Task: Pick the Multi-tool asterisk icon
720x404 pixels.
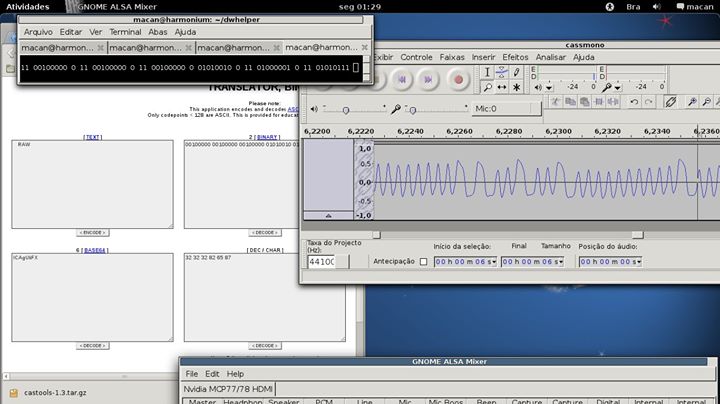Action: [x=516, y=87]
